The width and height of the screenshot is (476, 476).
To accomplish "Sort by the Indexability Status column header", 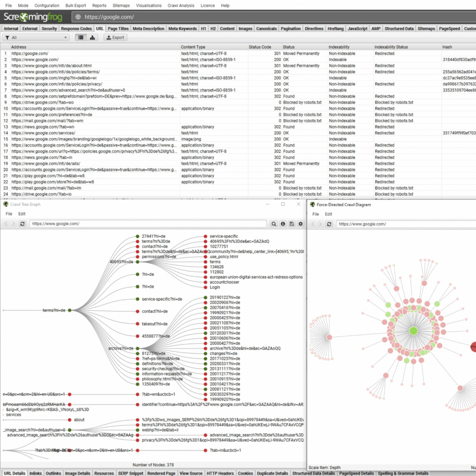I will pos(407,47).
